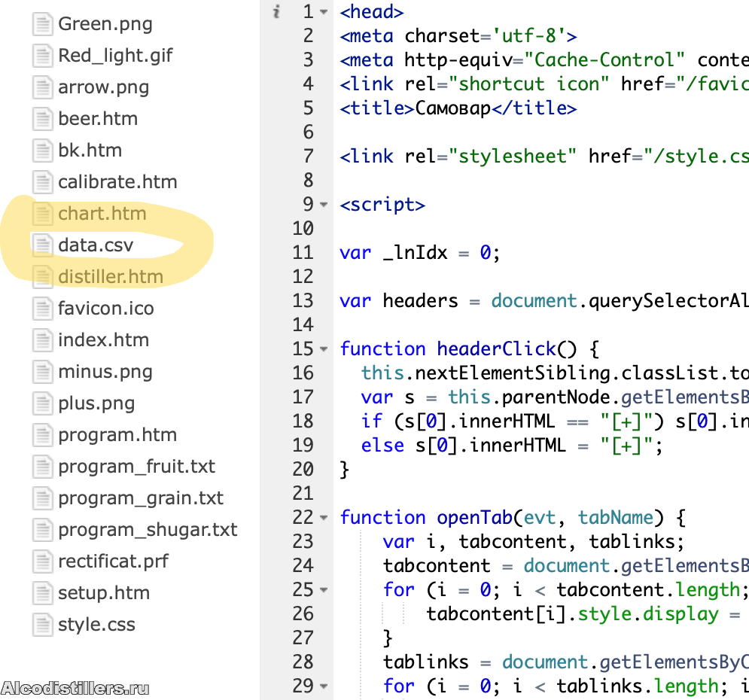The image size is (749, 700).
Task: Click the 'var headers' code on line 13
Action: [398, 301]
